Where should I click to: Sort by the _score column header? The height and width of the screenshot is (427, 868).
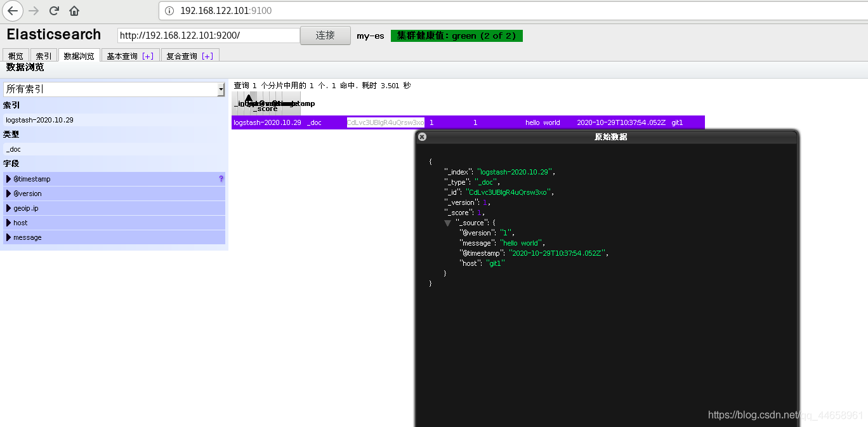pyautogui.click(x=265, y=108)
